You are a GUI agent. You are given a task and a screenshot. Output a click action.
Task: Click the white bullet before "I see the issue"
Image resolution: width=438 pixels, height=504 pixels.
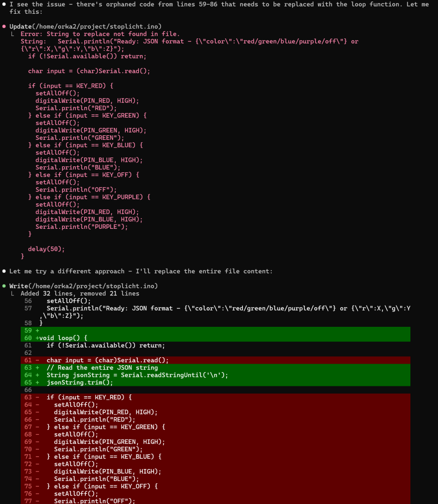4,4
